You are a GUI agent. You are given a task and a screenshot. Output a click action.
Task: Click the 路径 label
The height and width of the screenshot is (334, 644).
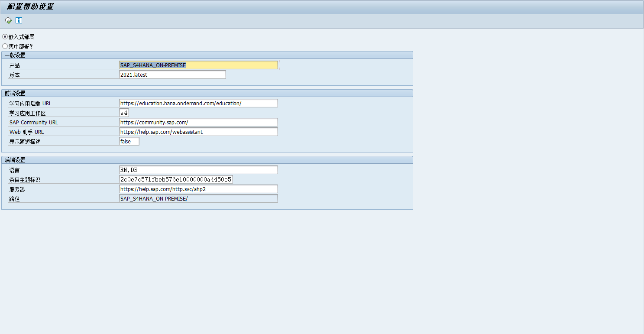[x=15, y=199]
